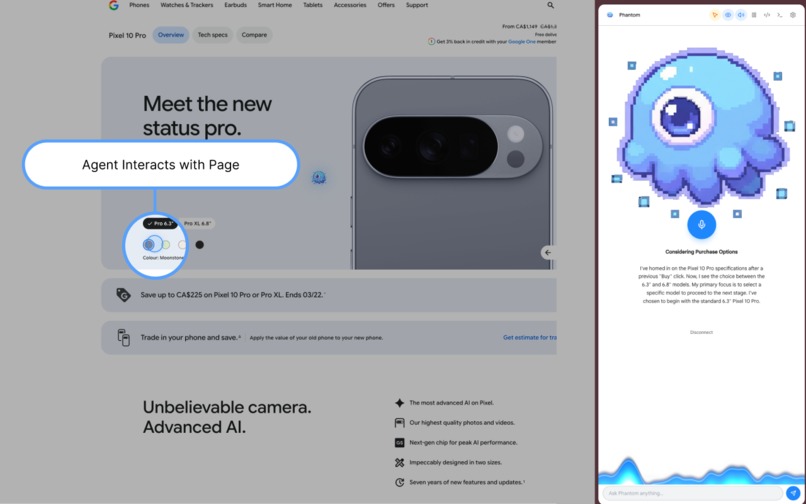Click the Disconnect link in Phantom
The height and width of the screenshot is (504, 806).
click(701, 332)
